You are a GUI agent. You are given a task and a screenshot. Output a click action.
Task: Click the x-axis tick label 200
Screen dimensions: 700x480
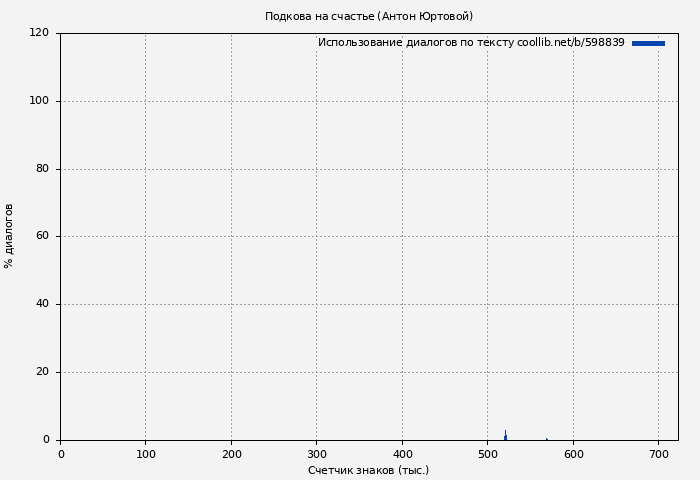(x=231, y=454)
